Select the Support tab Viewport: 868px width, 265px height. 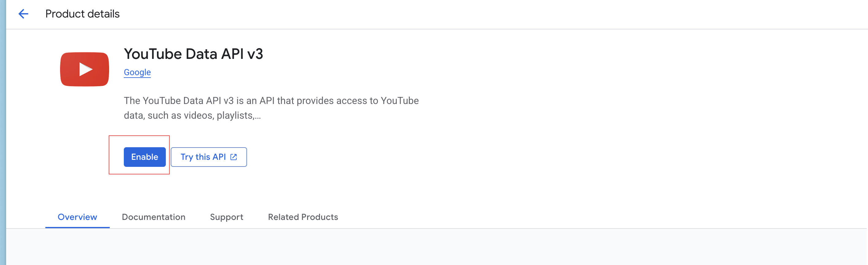point(227,217)
